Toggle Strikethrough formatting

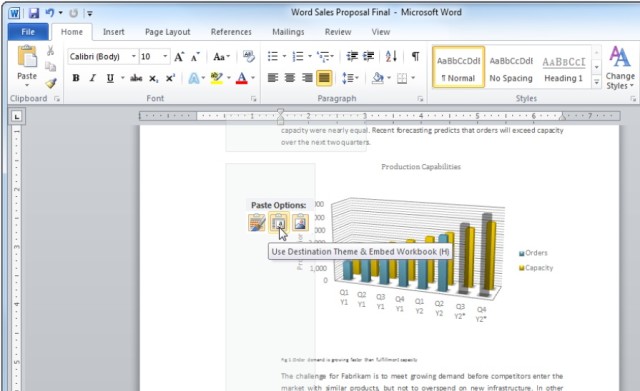[136, 78]
